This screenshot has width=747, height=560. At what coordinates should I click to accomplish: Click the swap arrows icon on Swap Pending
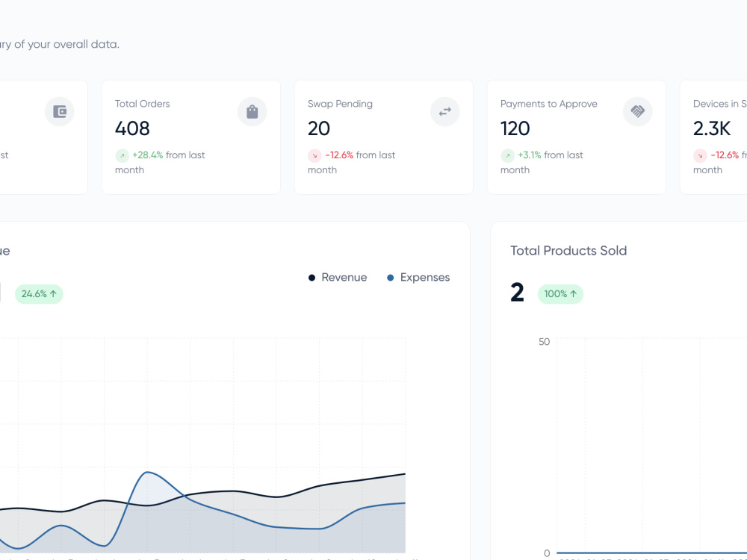coord(444,111)
